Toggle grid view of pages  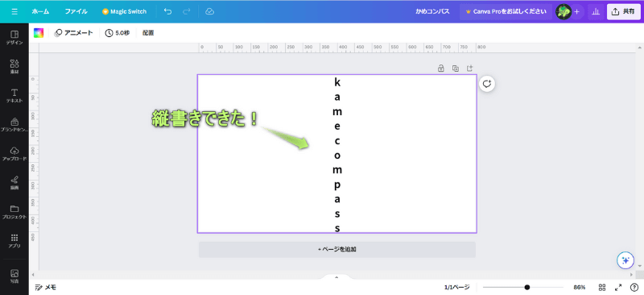602,287
